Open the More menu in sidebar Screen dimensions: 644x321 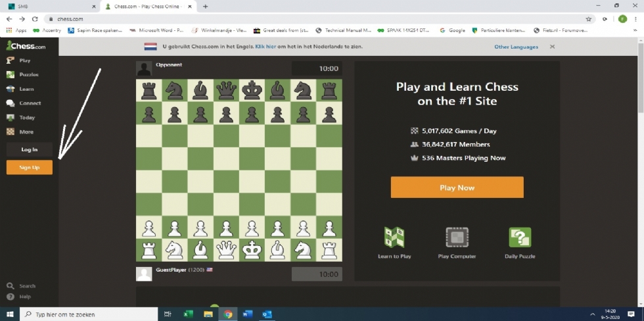click(20, 132)
